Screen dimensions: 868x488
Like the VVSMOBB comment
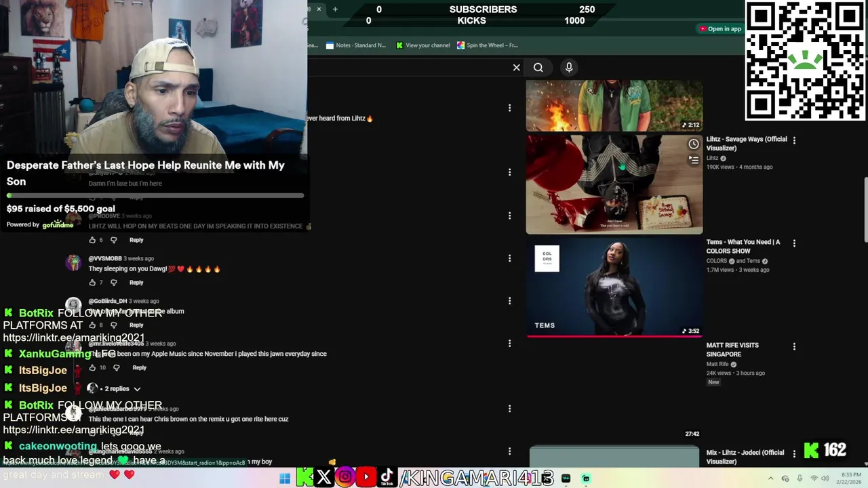click(92, 283)
